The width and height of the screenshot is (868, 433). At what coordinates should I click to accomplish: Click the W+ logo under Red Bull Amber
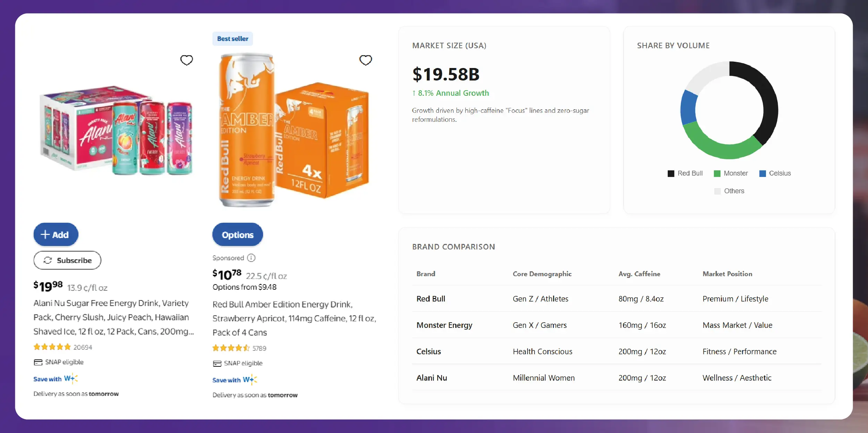point(250,380)
